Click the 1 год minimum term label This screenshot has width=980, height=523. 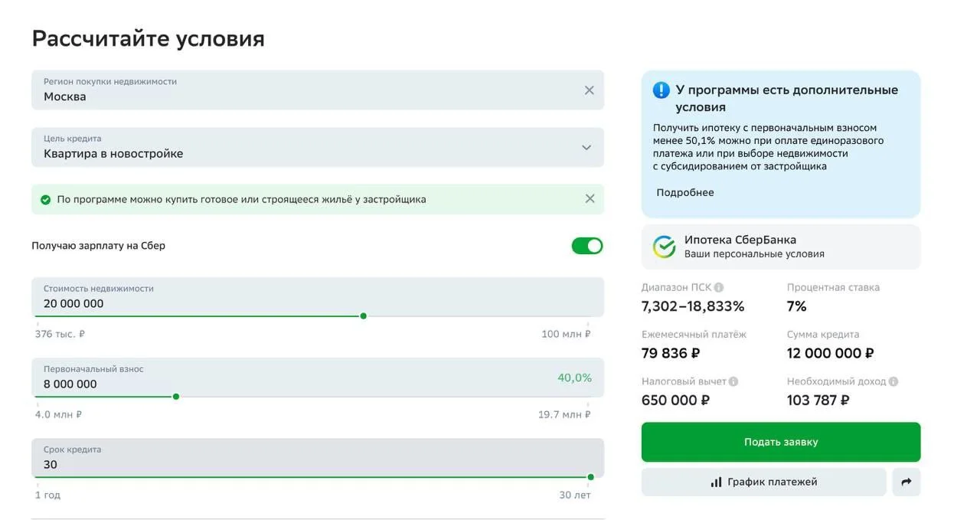coord(47,495)
